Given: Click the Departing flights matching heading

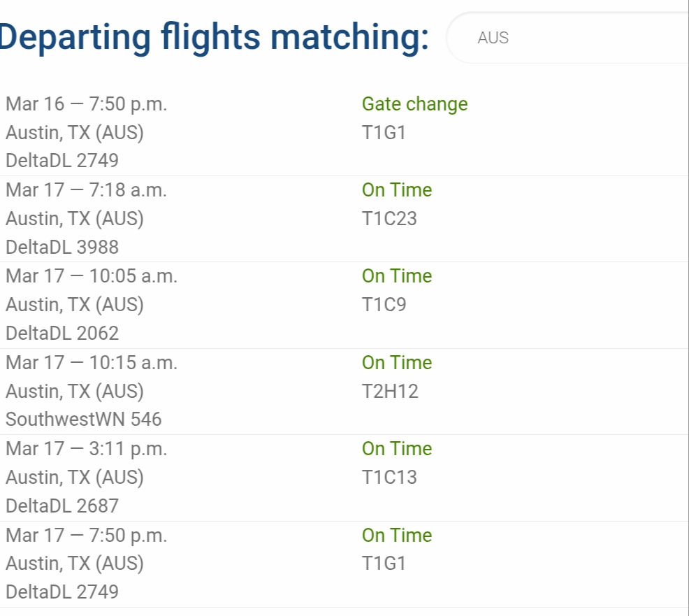Looking at the screenshot, I should point(214,38).
